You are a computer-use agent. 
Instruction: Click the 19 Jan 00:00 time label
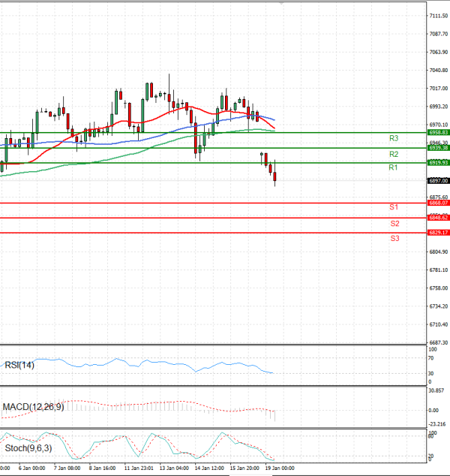(280, 468)
